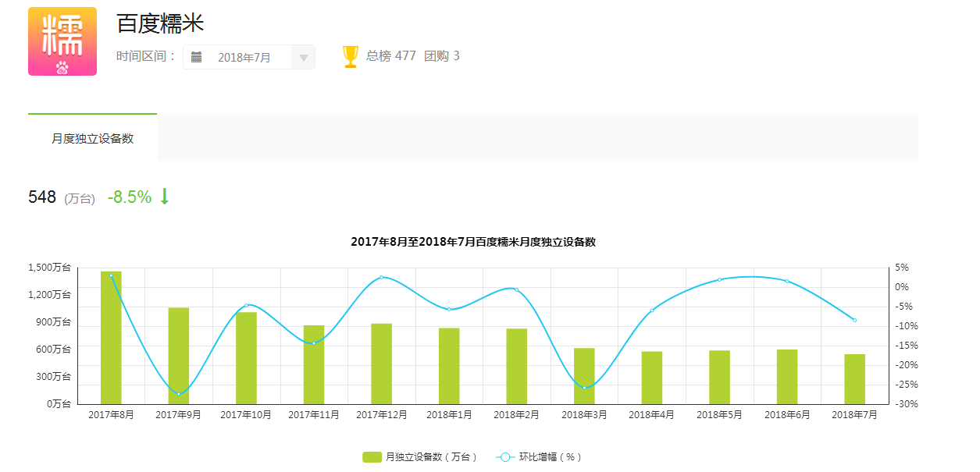Click the 2018年3月 bar
The width and height of the screenshot is (980, 472).
coord(584,376)
